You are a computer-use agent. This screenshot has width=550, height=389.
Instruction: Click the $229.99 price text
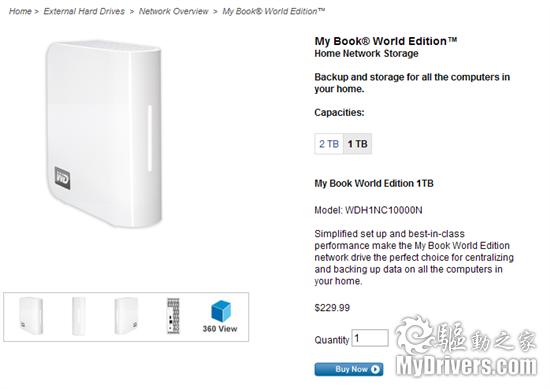(332, 308)
